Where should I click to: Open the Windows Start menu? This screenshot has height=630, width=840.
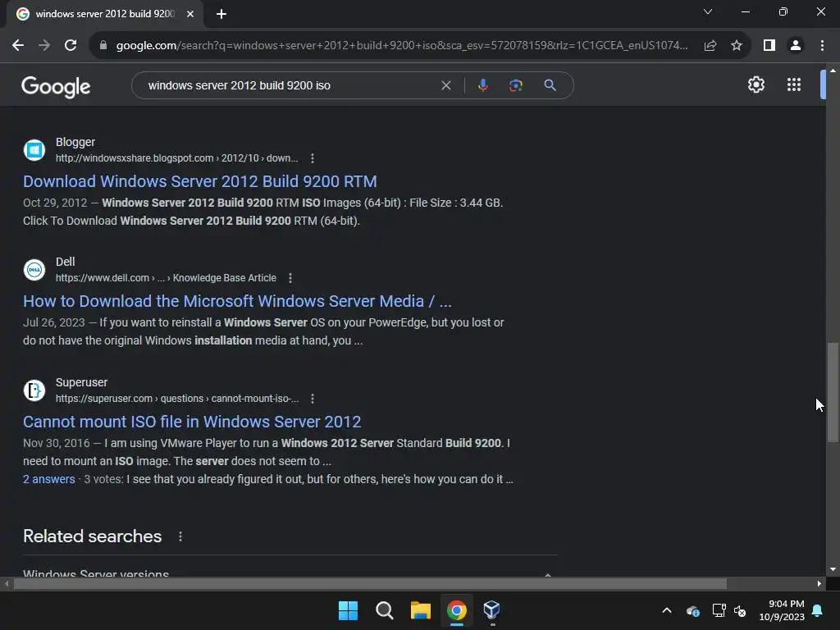[348, 610]
